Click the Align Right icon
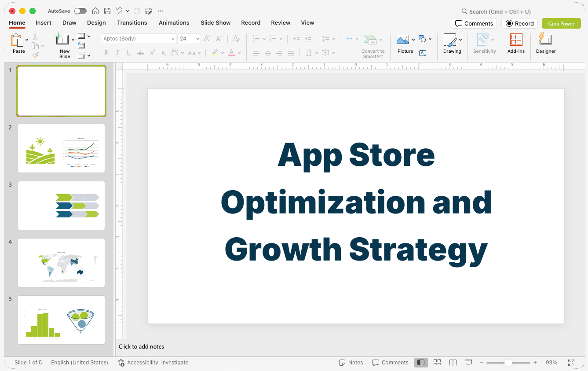The height and width of the screenshot is (371, 588). pyautogui.click(x=279, y=53)
